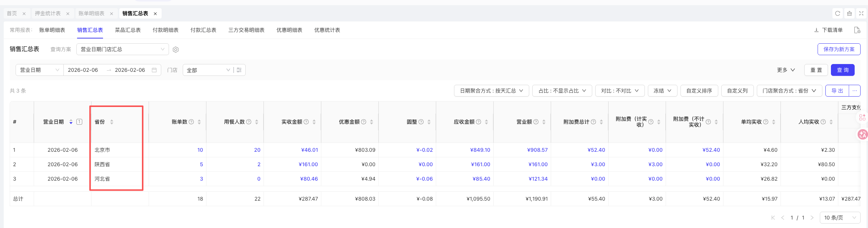
Task: Expand the 日期聚合方式 dropdown
Action: pyautogui.click(x=491, y=91)
